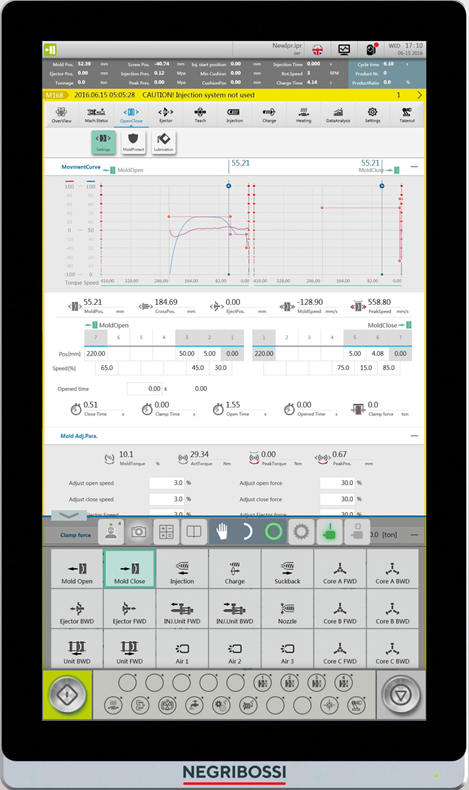Collapse the Mold Adj.Para. section
The width and height of the screenshot is (469, 790).
click(x=414, y=435)
